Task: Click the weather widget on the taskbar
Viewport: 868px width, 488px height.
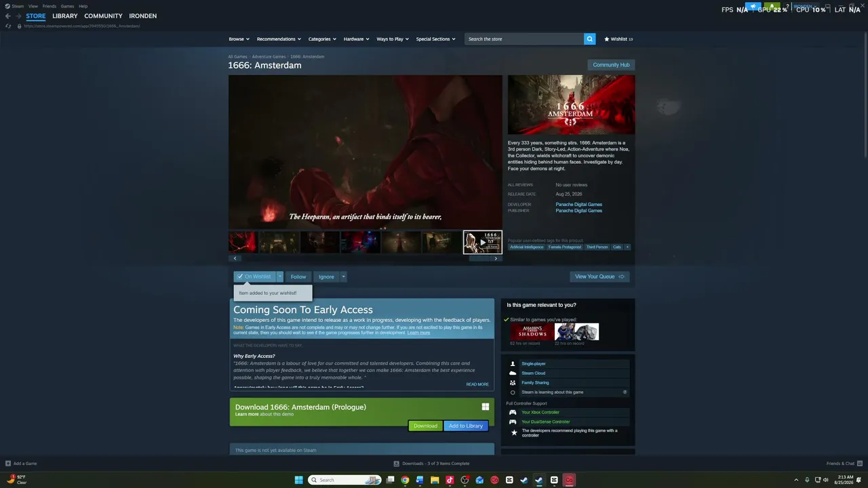Action: tap(17, 480)
